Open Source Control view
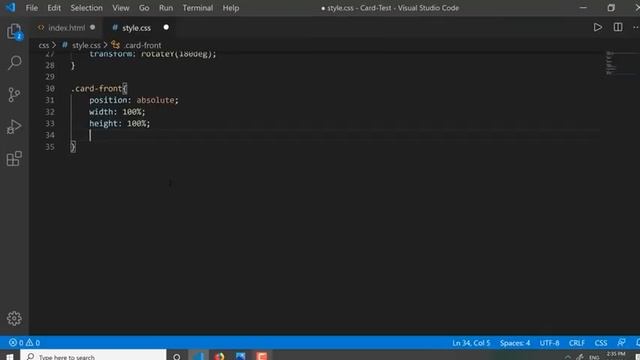This screenshot has width=640, height=360. coord(14,95)
